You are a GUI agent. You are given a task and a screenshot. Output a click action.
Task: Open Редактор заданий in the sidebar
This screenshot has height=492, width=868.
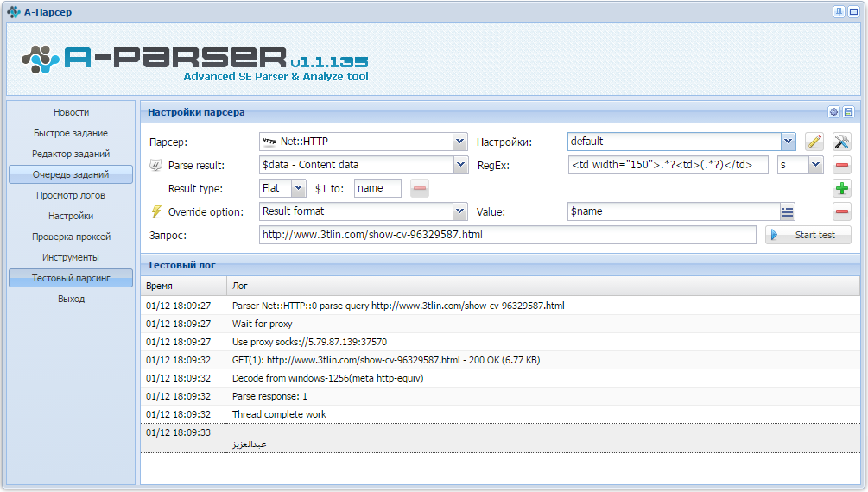tap(71, 154)
